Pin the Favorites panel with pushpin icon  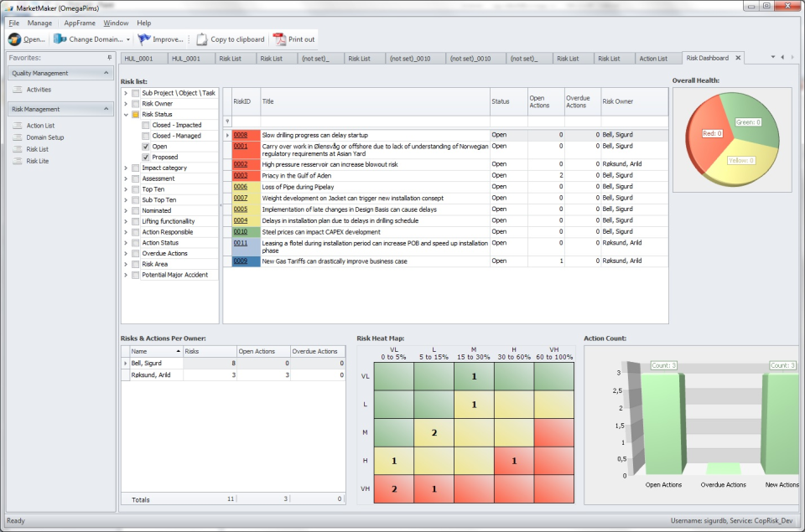109,58
